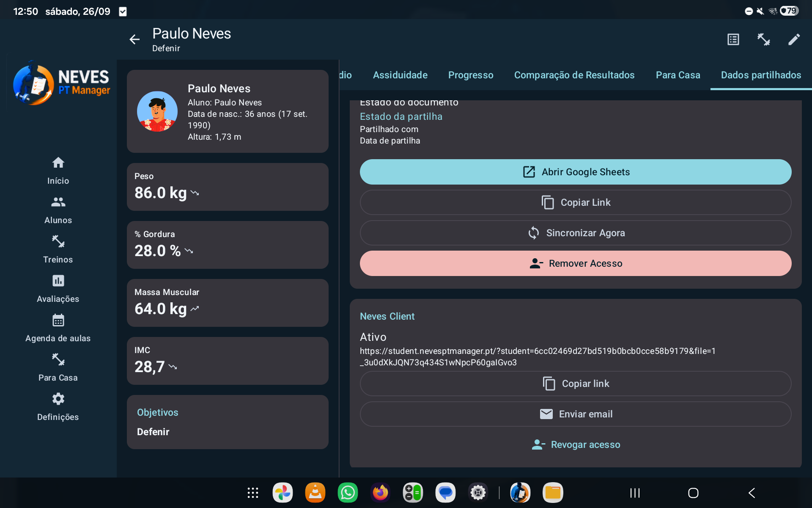Open the list/report icon in top bar
The width and height of the screenshot is (812, 508).
point(733,39)
